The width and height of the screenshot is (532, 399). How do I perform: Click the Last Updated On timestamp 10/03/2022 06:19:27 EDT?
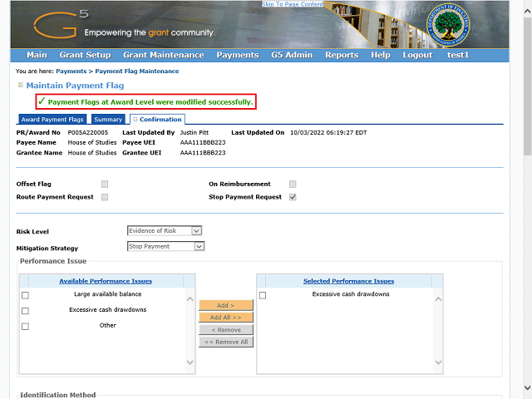click(328, 132)
